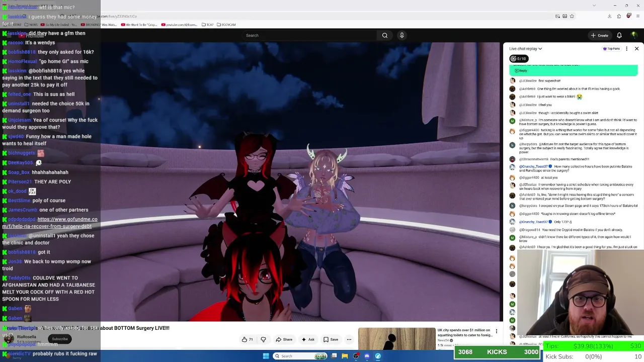The image size is (644, 362).
Task: Click the Ask button
Action: (x=307, y=339)
